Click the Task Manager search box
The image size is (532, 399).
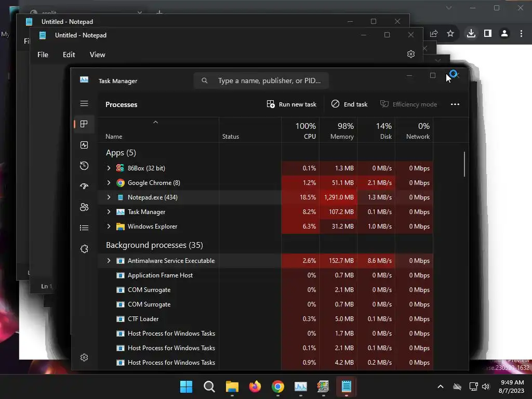(x=261, y=81)
